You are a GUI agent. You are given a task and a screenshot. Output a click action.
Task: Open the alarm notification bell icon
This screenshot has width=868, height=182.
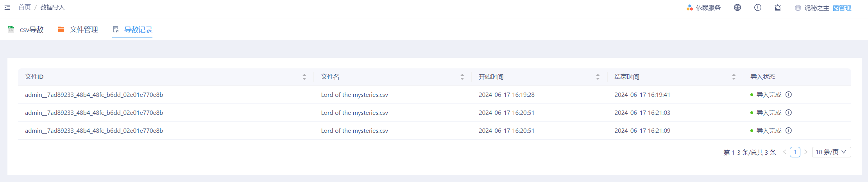tap(778, 7)
